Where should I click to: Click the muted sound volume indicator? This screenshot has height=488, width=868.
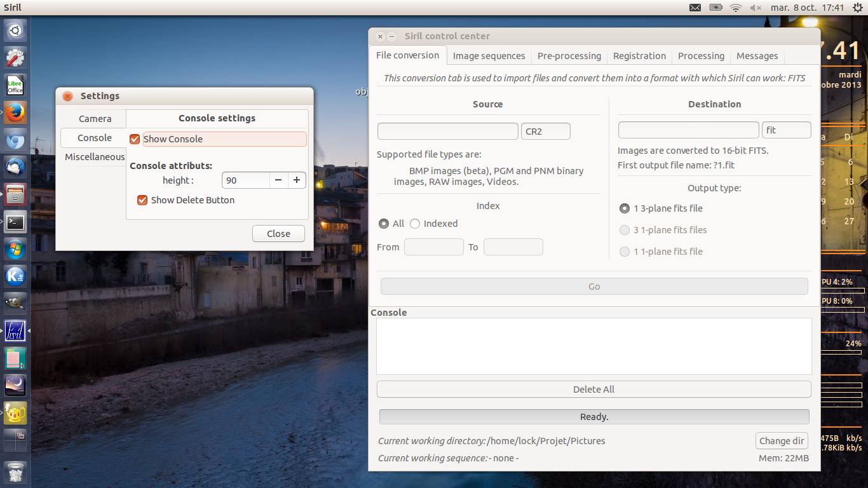pyautogui.click(x=756, y=8)
